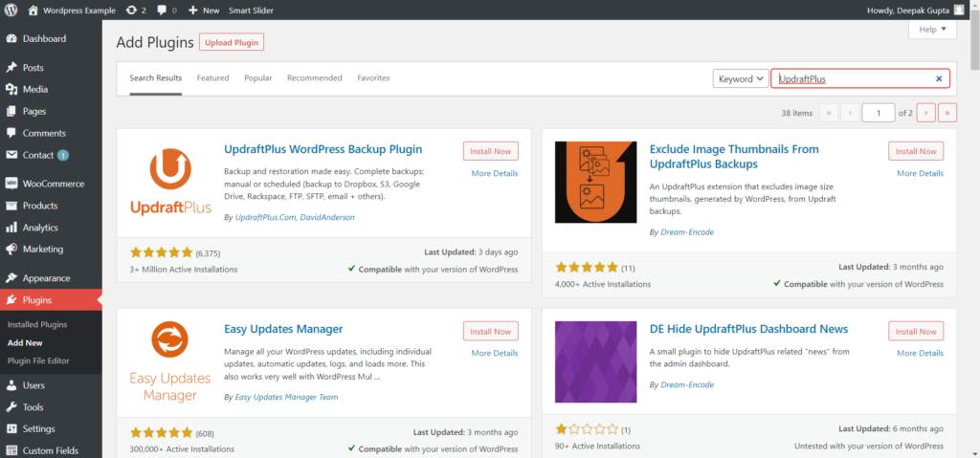Open the Wordpress Example site home icon
980x458 pixels.
point(33,10)
